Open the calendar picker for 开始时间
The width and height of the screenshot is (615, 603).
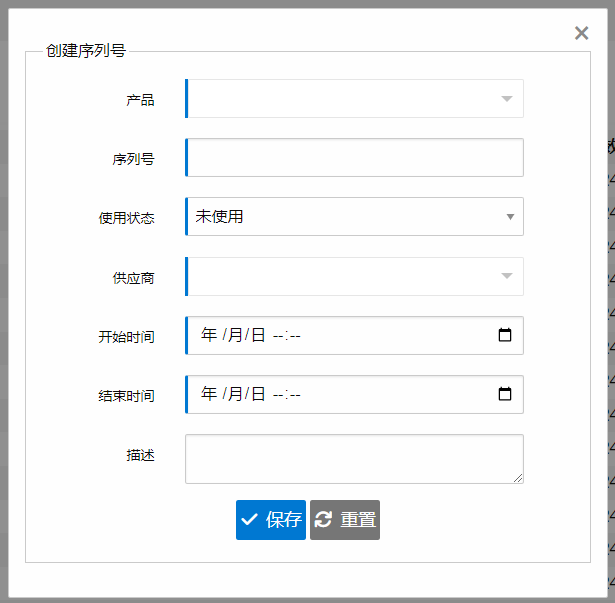coord(505,335)
